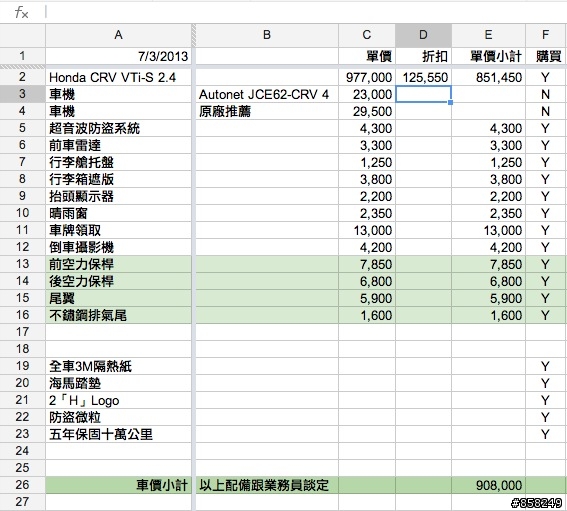
Task: Click column C cell 5,900
Action: point(367,298)
